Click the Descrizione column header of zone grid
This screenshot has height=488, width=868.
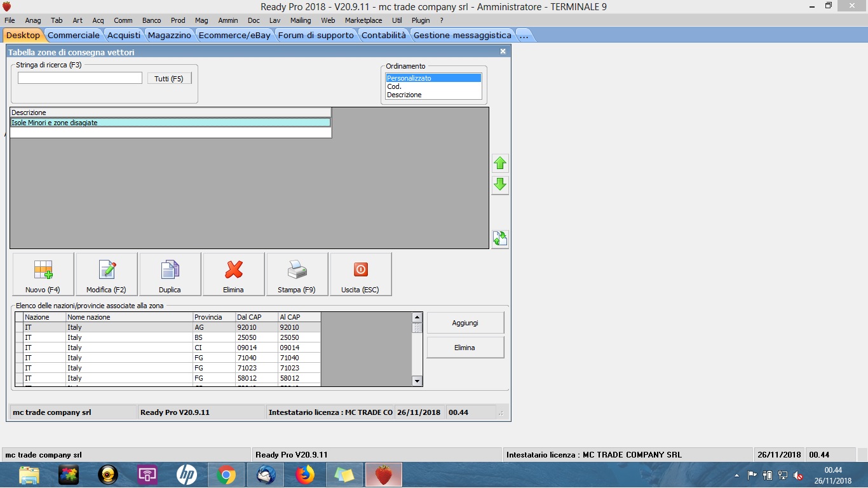click(x=171, y=112)
